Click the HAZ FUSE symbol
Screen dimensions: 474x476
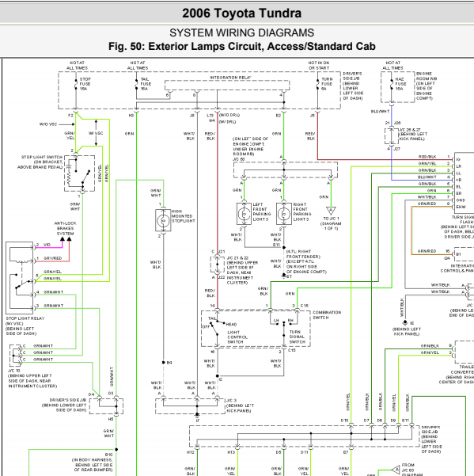[x=392, y=84]
